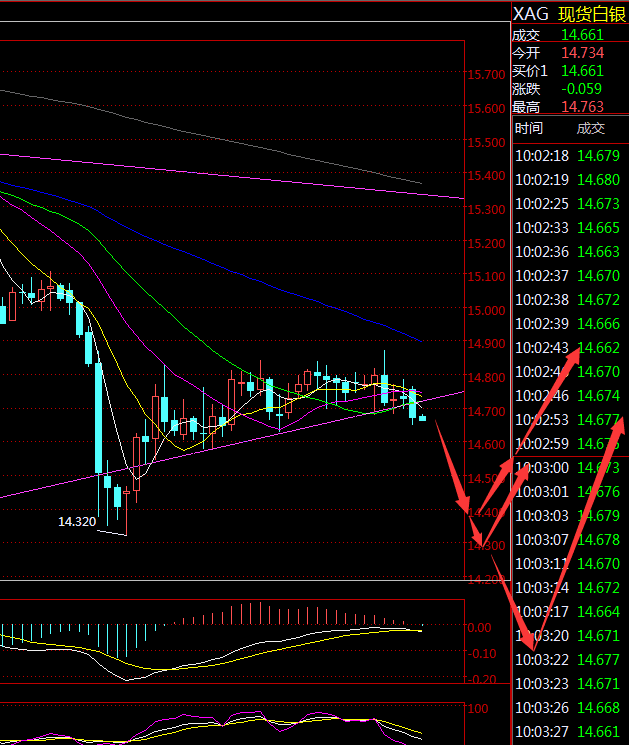Click the 15.000 level on price axis

(485, 310)
